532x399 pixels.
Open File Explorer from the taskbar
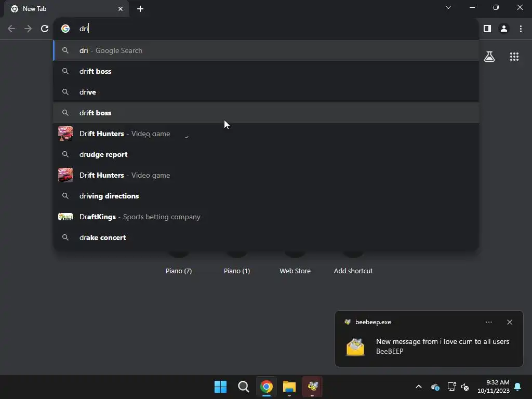point(289,387)
